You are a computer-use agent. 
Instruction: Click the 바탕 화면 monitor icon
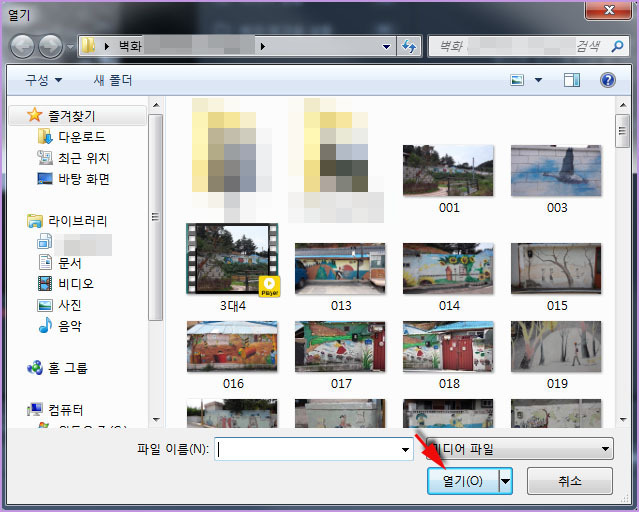click(45, 179)
